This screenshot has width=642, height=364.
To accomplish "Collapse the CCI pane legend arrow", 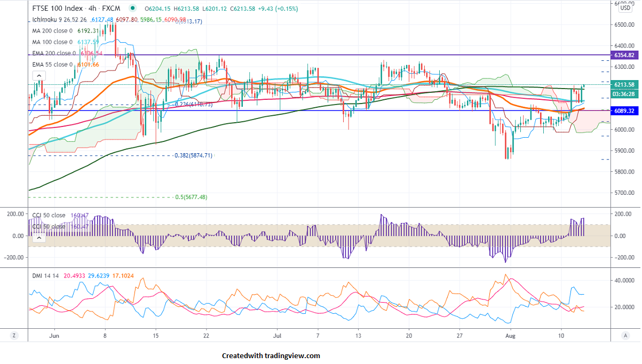I will point(38,239).
